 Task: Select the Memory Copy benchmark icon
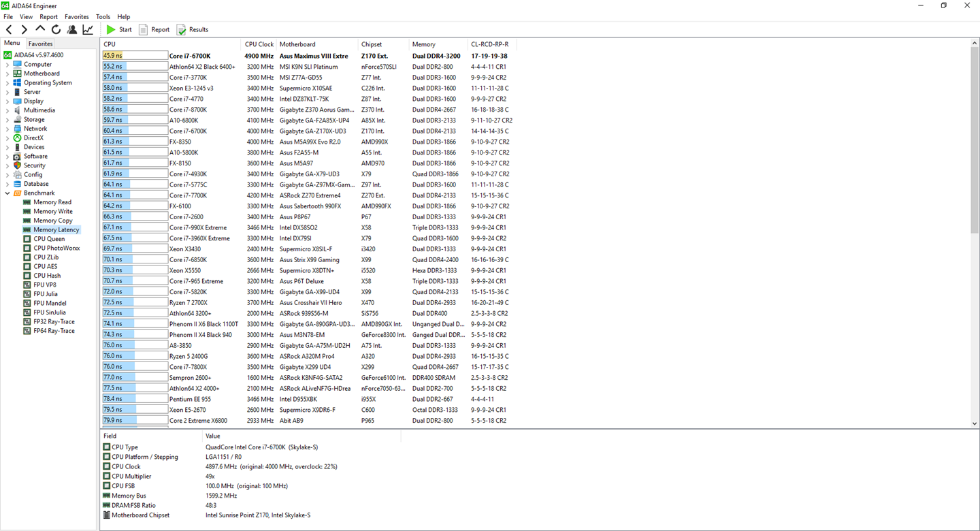tap(27, 221)
